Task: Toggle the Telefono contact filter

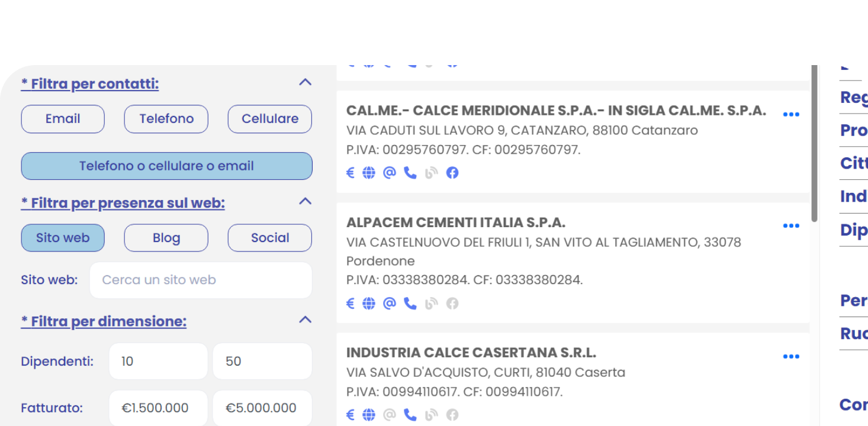Action: (166, 119)
